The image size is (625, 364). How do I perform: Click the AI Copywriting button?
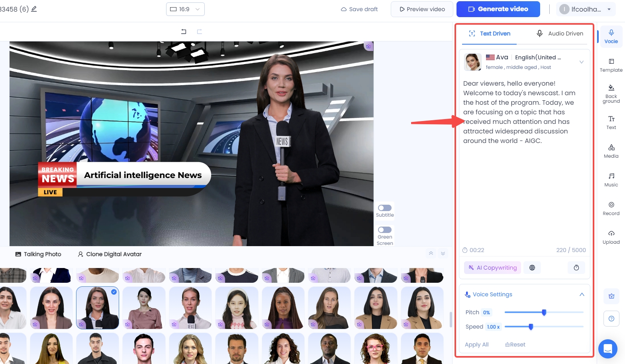[x=492, y=268]
